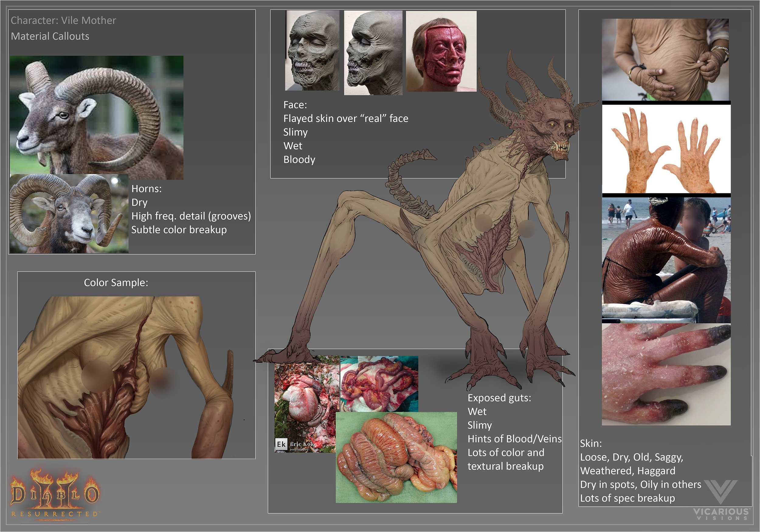Click "Subtle color breakup" text
Image resolution: width=760 pixels, height=532 pixels.
(x=179, y=230)
